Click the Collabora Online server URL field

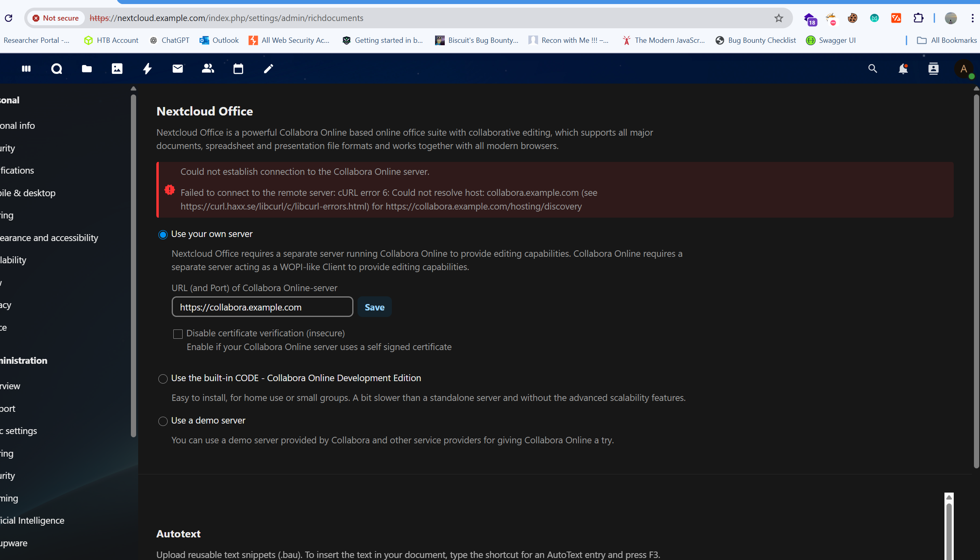click(263, 307)
